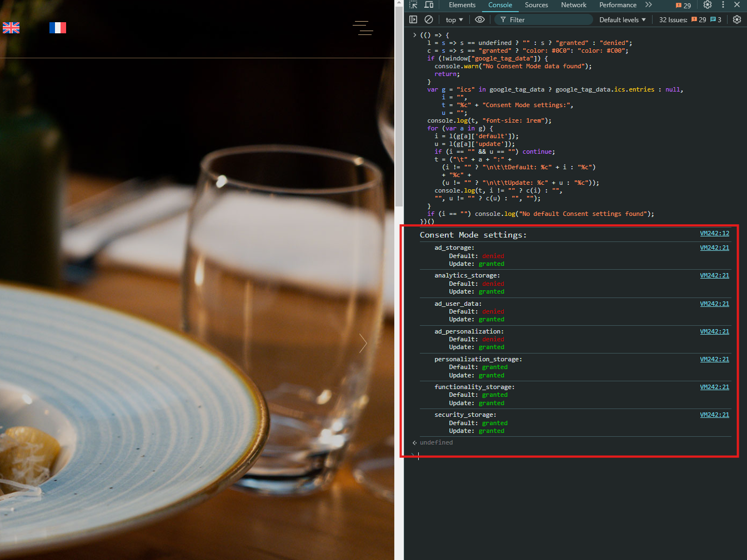The width and height of the screenshot is (747, 560).
Task: Activate the inspect element picker tool
Action: [413, 5]
